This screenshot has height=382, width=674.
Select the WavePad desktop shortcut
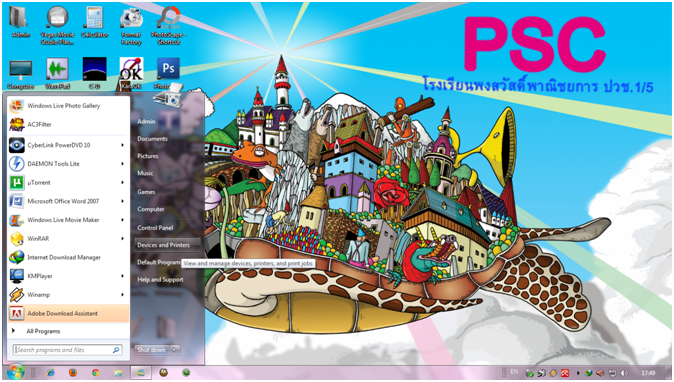tap(58, 74)
